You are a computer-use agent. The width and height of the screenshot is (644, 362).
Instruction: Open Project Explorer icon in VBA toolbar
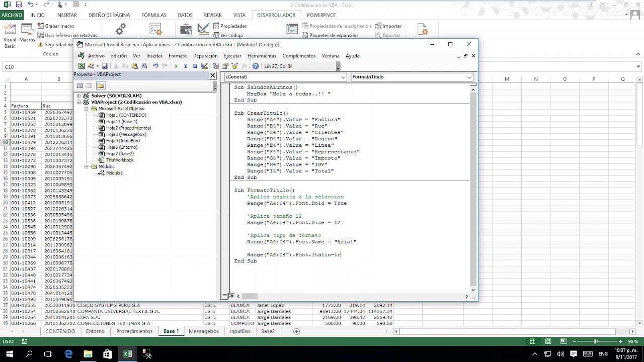coord(216,66)
